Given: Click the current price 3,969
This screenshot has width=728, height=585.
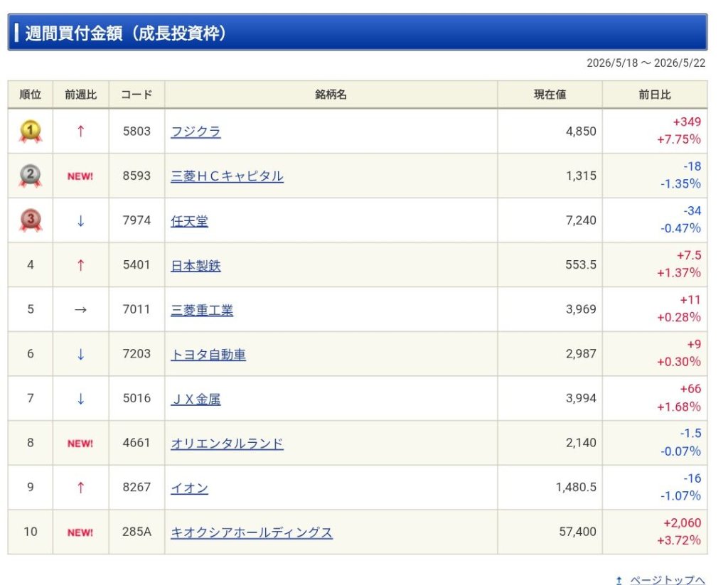Looking at the screenshot, I should click(581, 310).
